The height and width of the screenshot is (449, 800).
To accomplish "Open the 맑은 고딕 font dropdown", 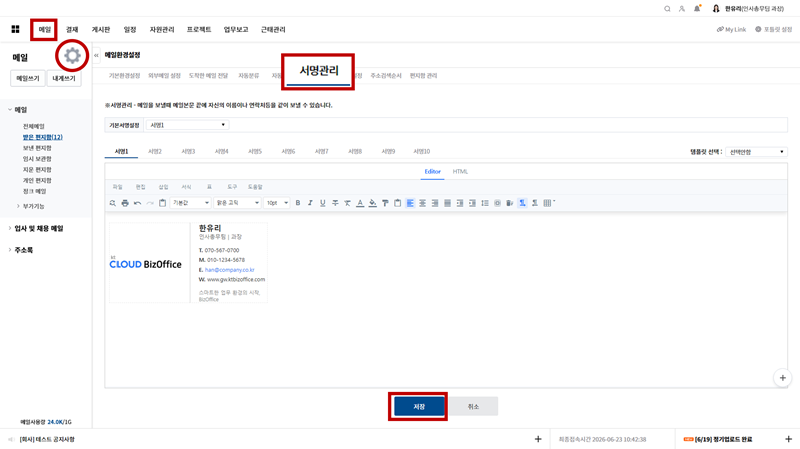I will click(x=237, y=203).
